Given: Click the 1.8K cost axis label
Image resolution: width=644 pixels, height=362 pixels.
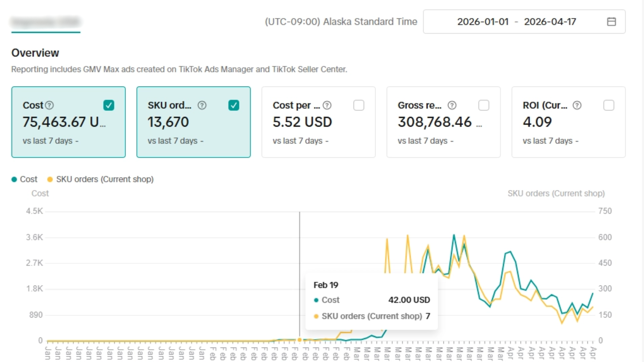Looking at the screenshot, I should tap(34, 289).
